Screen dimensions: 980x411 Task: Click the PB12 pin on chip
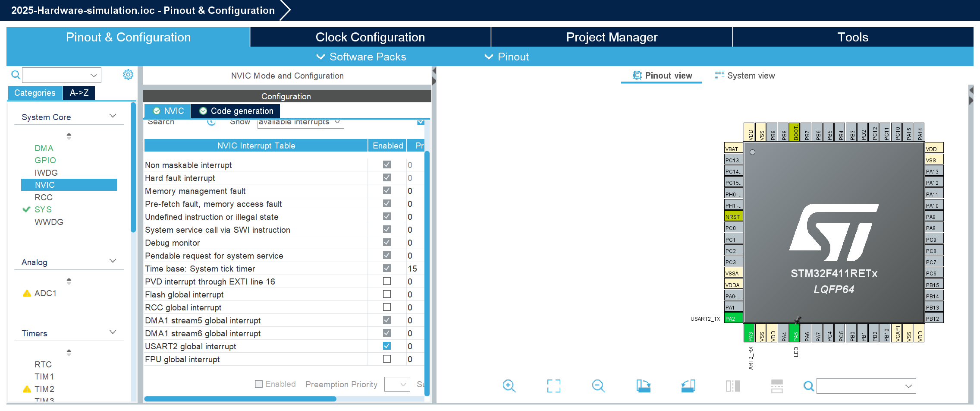934,319
